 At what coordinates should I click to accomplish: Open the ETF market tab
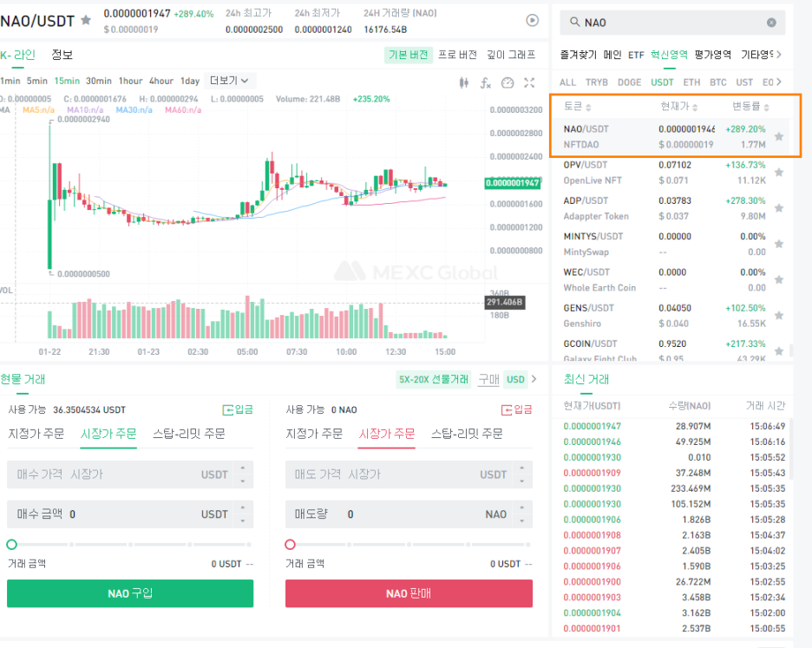636,55
